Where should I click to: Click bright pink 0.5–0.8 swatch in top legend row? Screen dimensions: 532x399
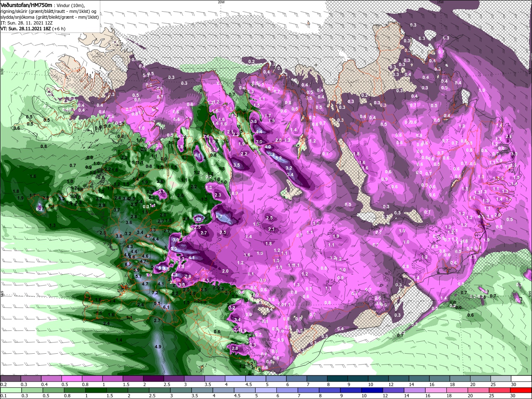[71, 379]
